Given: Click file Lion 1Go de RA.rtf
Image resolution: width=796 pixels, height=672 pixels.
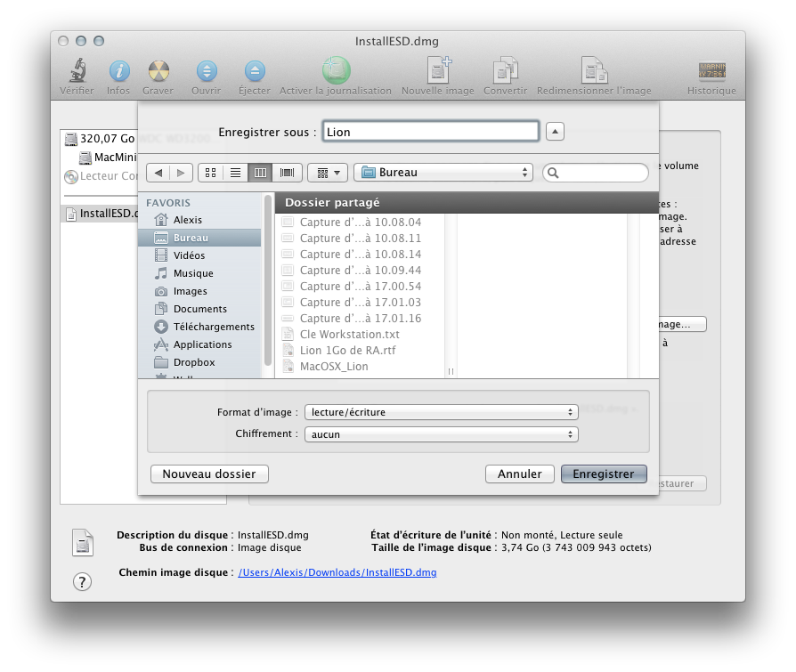Looking at the screenshot, I should pyautogui.click(x=360, y=350).
